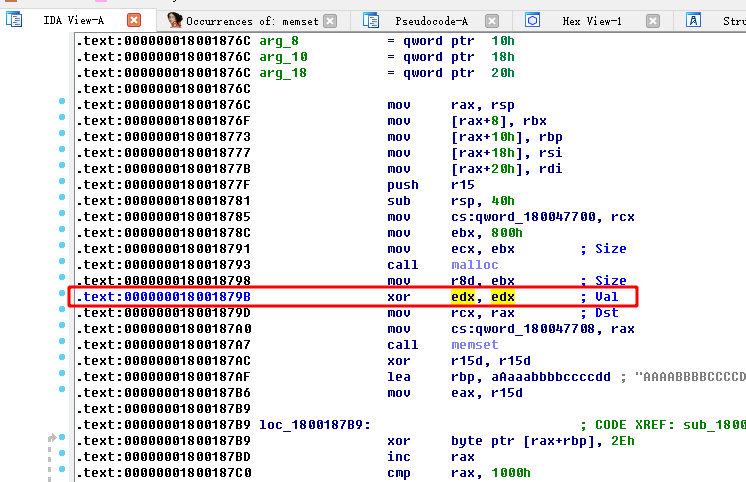Toggle breakpoint dot at sub rsp, 40h line

[x=62, y=197]
